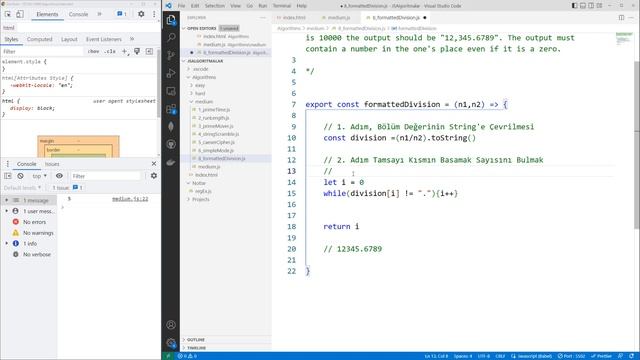Open the Source Control view icon

(171, 56)
